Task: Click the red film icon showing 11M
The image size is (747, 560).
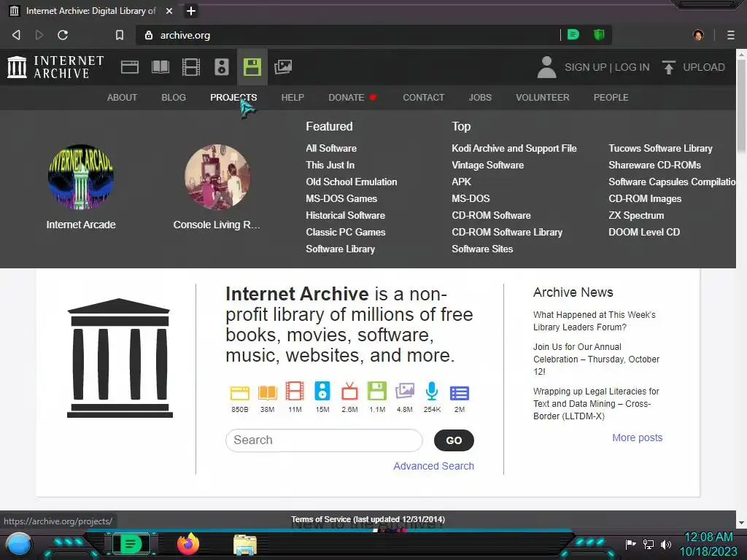Action: pos(295,391)
